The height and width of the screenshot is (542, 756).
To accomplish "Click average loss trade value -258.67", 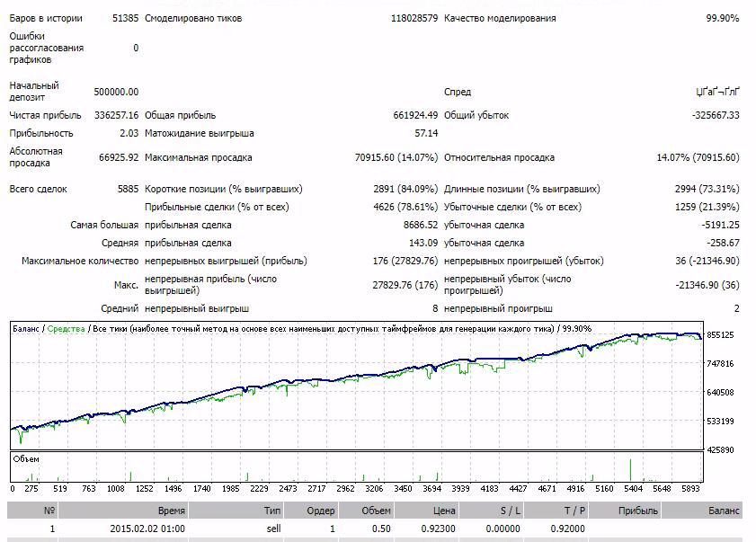I will pyautogui.click(x=724, y=243).
